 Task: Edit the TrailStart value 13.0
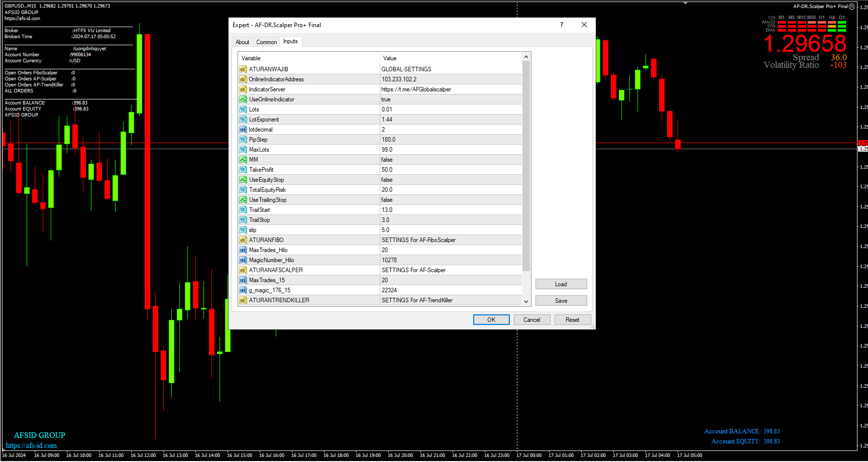tap(451, 210)
